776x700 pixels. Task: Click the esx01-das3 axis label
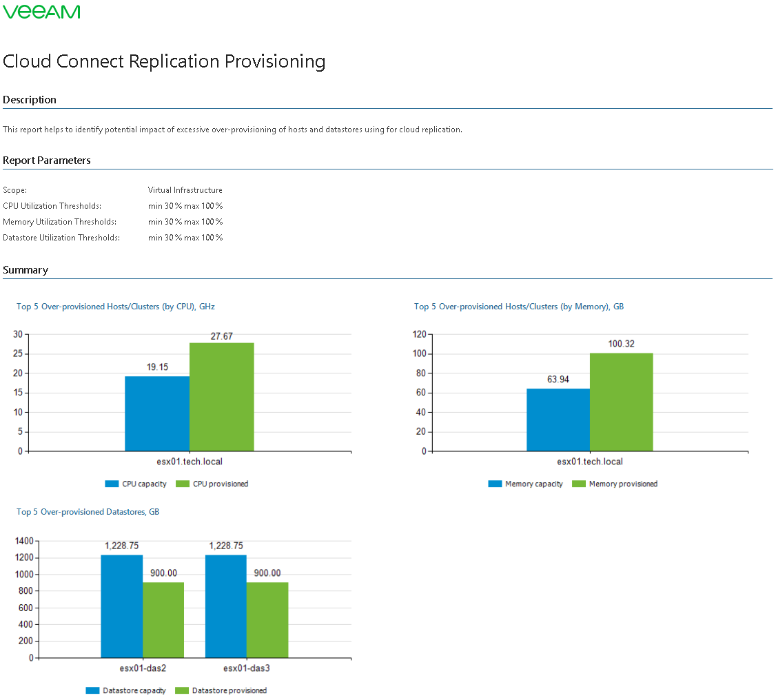coord(247,668)
